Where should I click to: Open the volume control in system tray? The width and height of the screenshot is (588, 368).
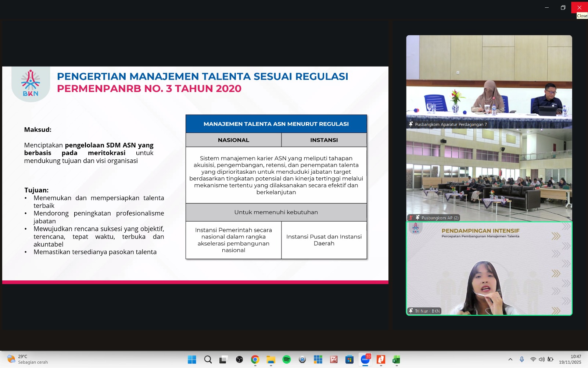pos(541,360)
